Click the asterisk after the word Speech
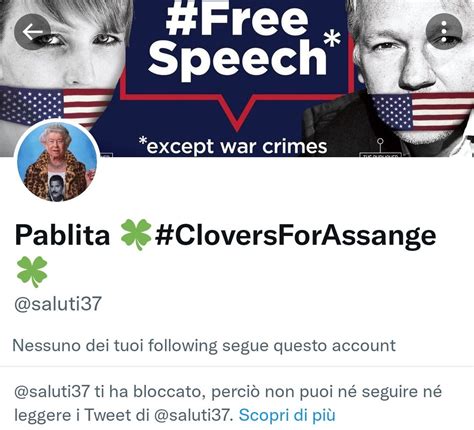474x430 pixels. click(x=332, y=38)
